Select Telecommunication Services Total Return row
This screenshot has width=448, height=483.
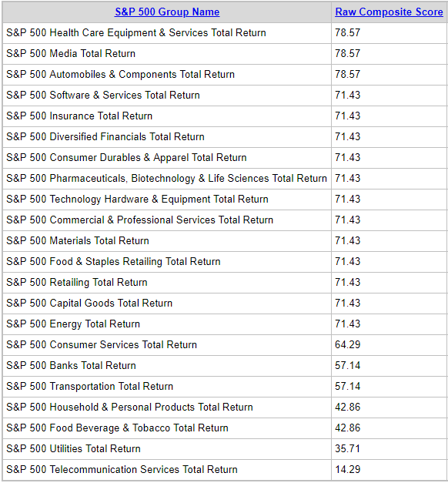pos(225,470)
